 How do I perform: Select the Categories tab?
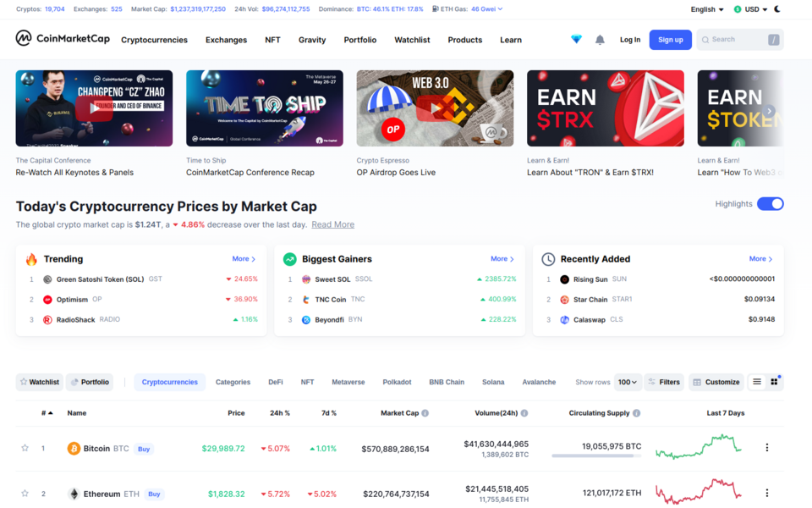tap(233, 382)
